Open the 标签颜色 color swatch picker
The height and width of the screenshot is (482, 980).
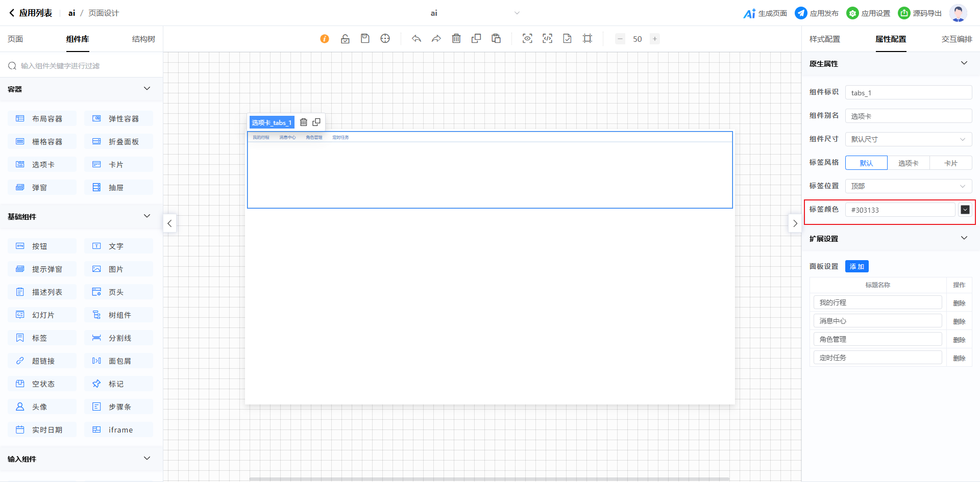tap(965, 210)
